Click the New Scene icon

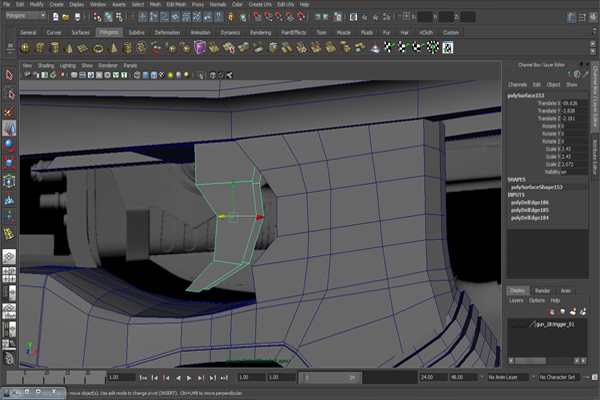click(56, 17)
